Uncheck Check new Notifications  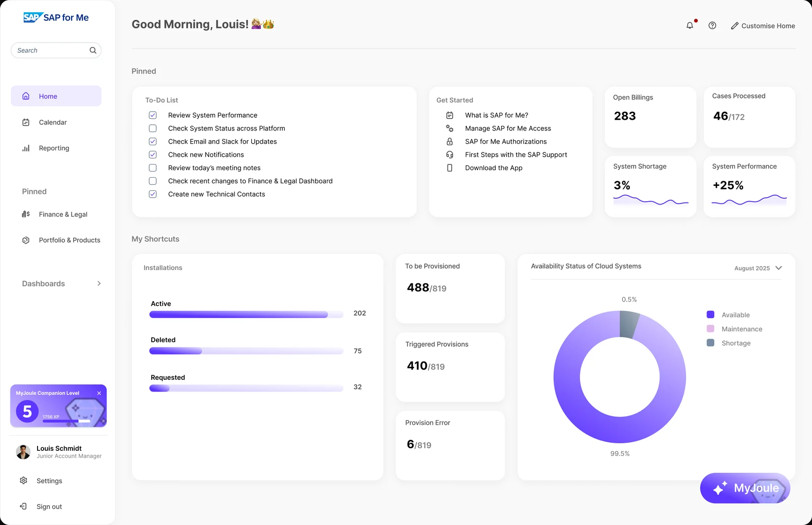point(153,155)
